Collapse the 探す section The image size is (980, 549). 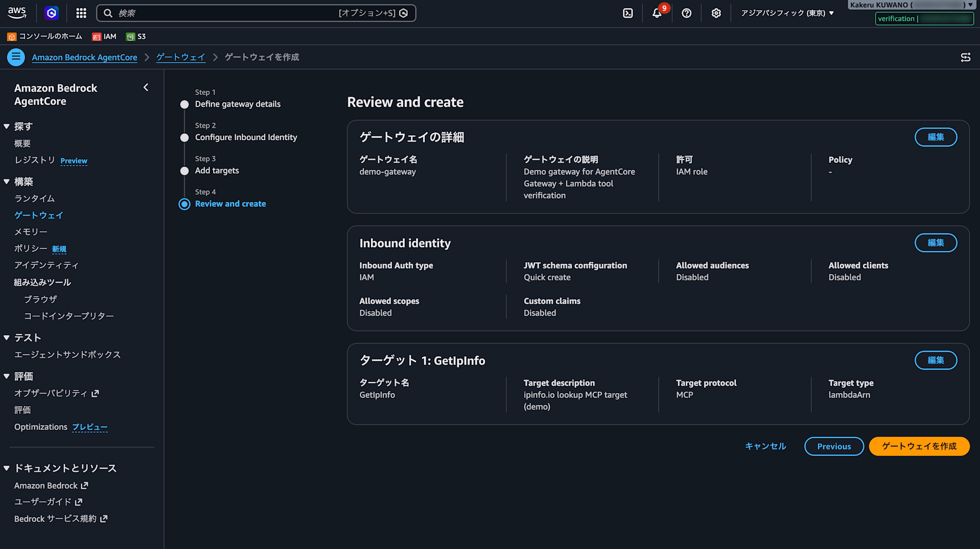pos(6,126)
